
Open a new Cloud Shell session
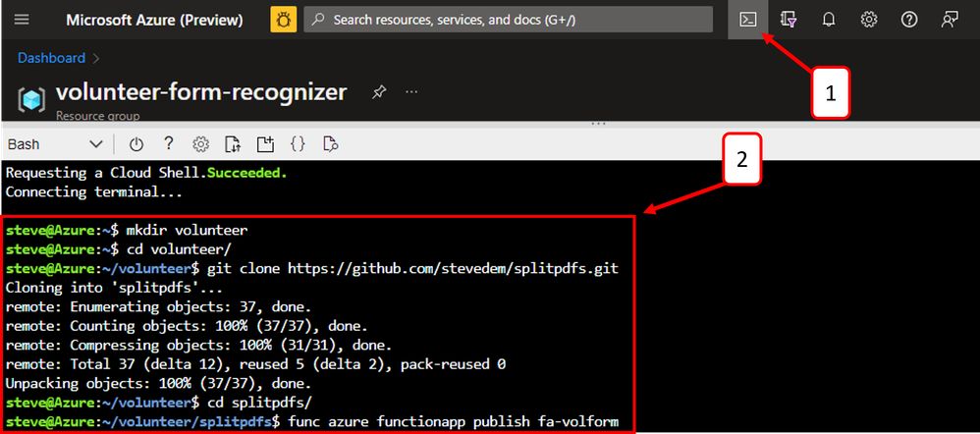coord(266,144)
